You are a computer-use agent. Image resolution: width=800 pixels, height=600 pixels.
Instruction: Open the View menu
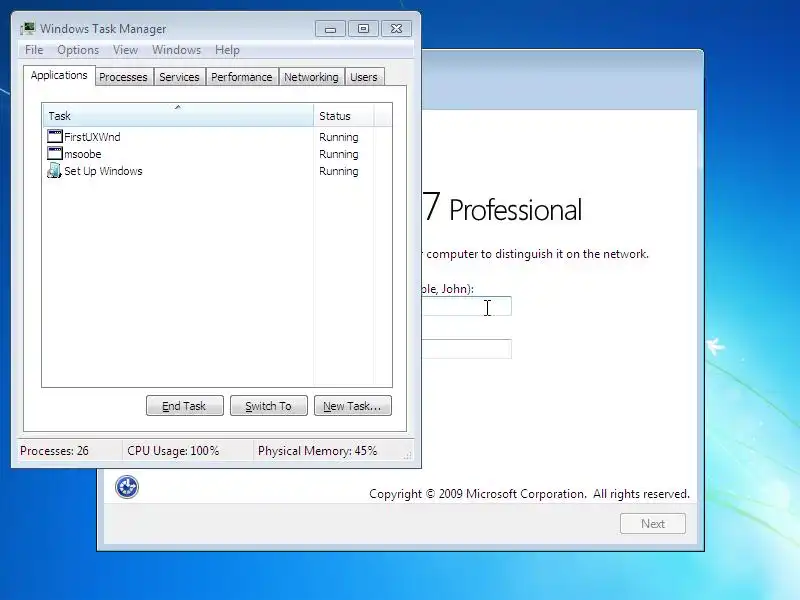pyautogui.click(x=126, y=50)
